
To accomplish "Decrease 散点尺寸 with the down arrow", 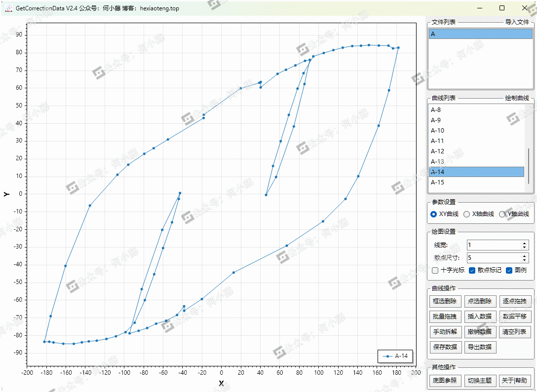I will pos(524,260).
